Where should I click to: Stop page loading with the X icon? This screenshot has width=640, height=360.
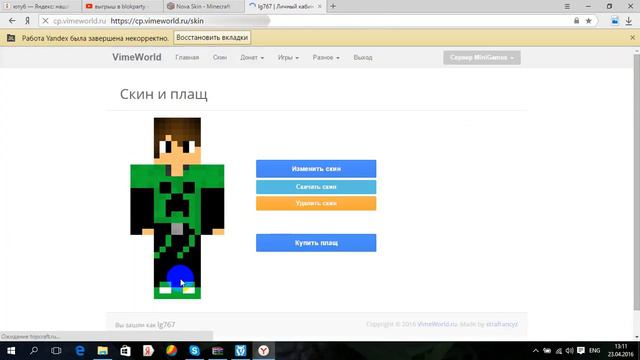[45, 21]
